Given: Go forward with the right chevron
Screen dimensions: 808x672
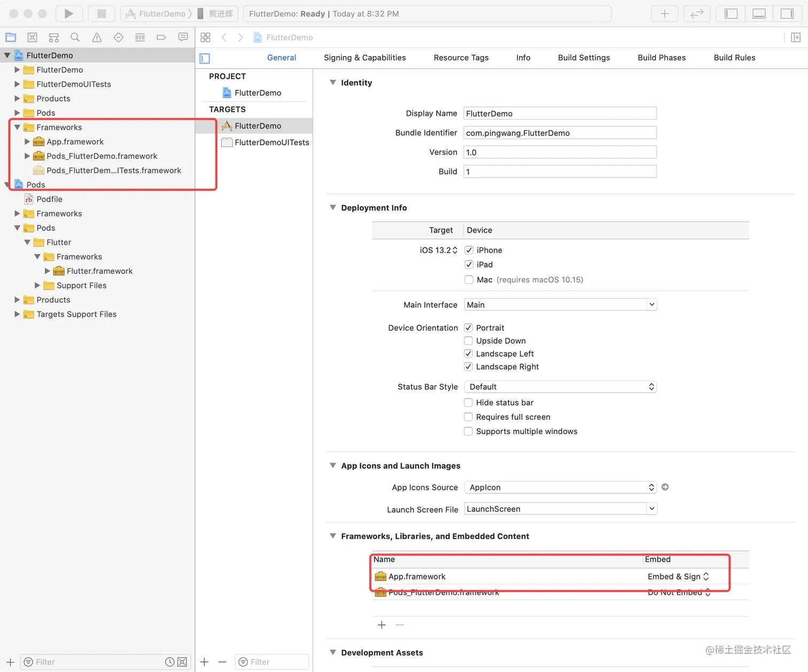Looking at the screenshot, I should [x=240, y=37].
